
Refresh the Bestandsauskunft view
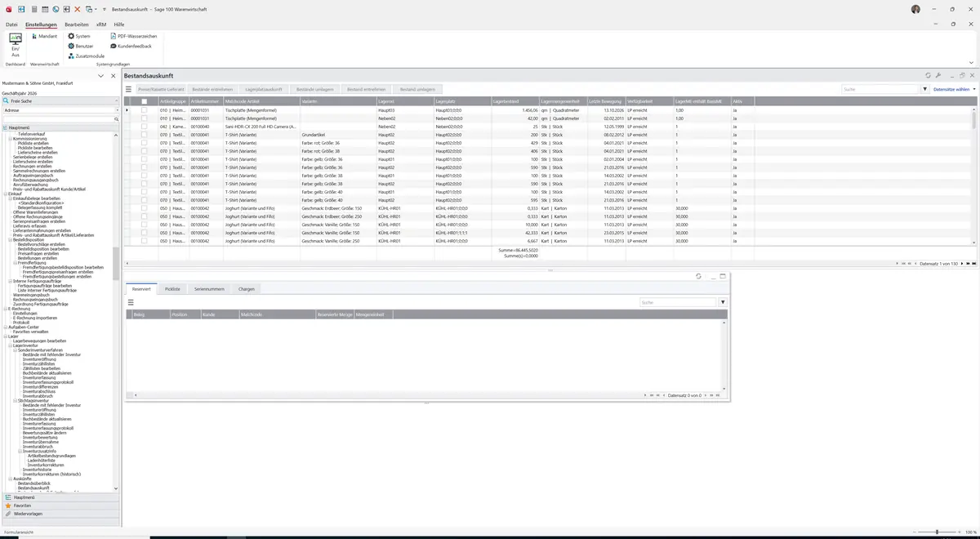(x=928, y=75)
